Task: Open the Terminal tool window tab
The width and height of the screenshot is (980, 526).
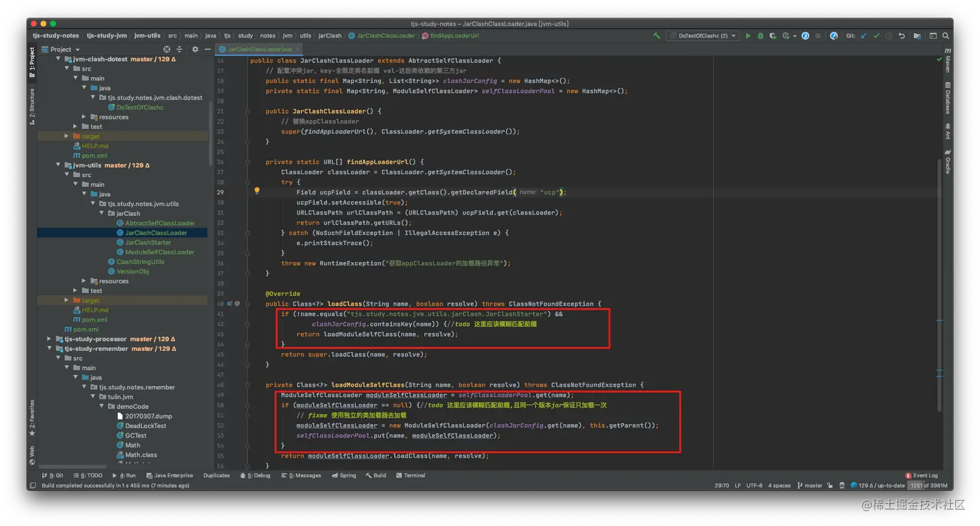Action: pos(410,475)
